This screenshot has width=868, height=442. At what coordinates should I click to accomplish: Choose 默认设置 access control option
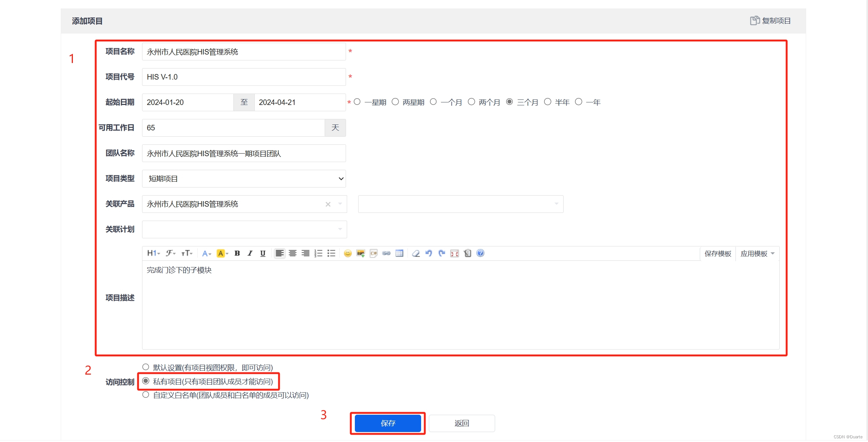[146, 367]
